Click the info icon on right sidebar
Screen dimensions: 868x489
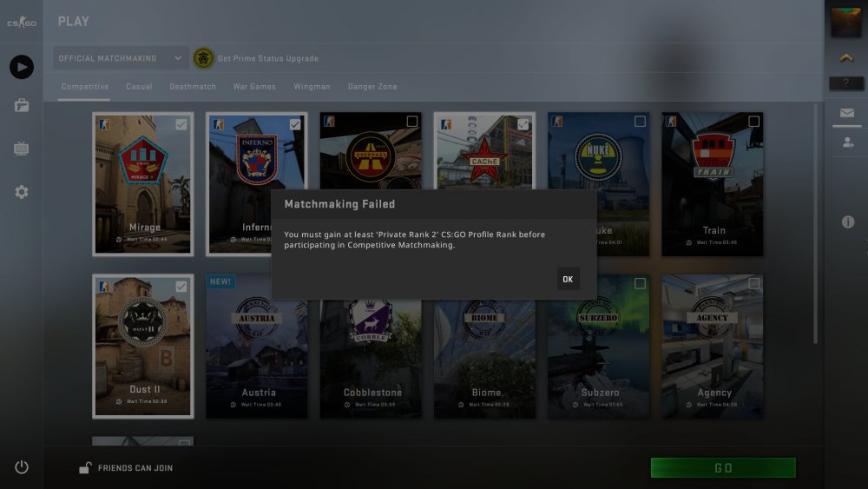click(847, 222)
